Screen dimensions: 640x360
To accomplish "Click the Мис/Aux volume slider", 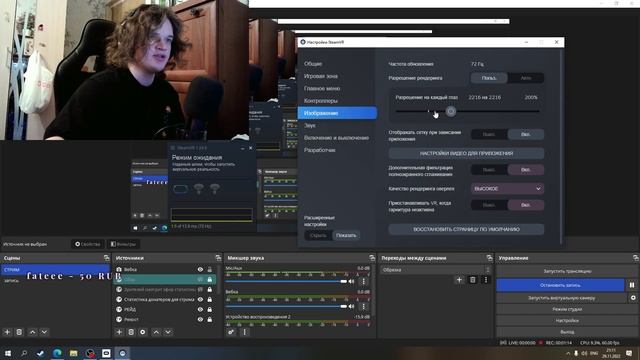I will click(286, 282).
